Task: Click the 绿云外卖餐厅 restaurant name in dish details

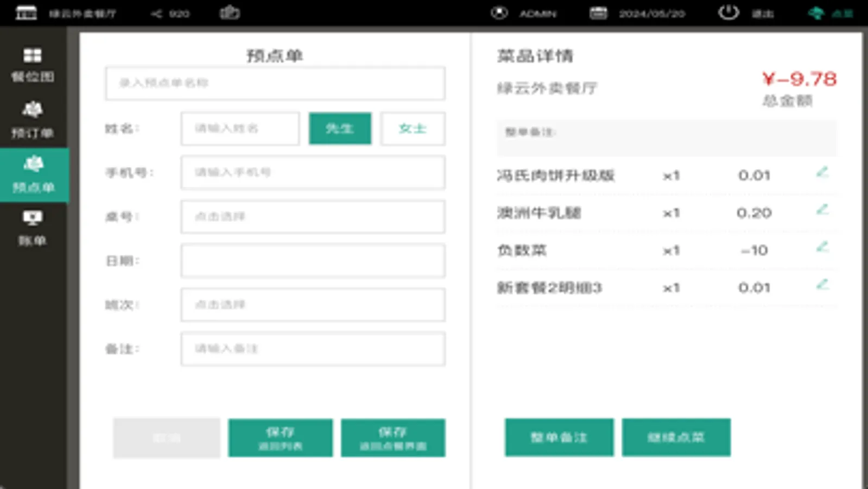Action: click(x=547, y=88)
